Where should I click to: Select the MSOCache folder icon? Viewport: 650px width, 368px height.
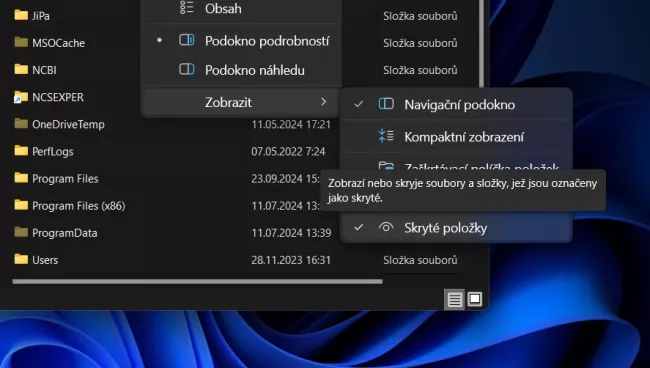pos(21,42)
